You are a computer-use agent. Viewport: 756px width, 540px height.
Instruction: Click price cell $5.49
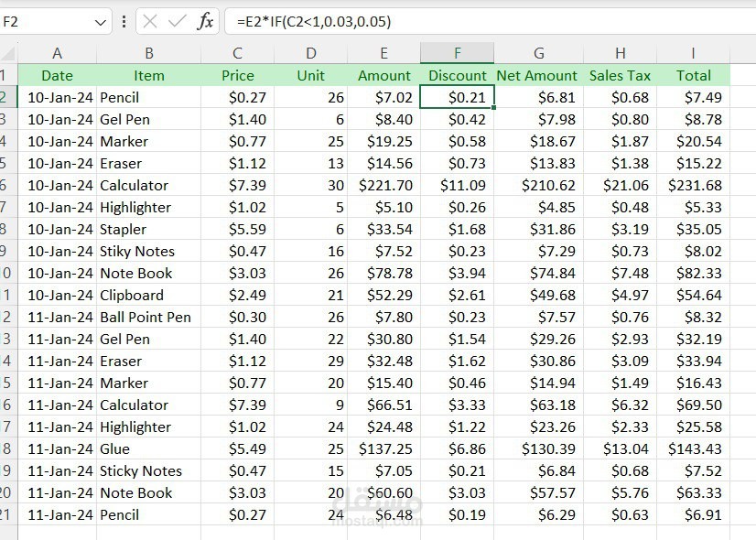pyautogui.click(x=237, y=448)
